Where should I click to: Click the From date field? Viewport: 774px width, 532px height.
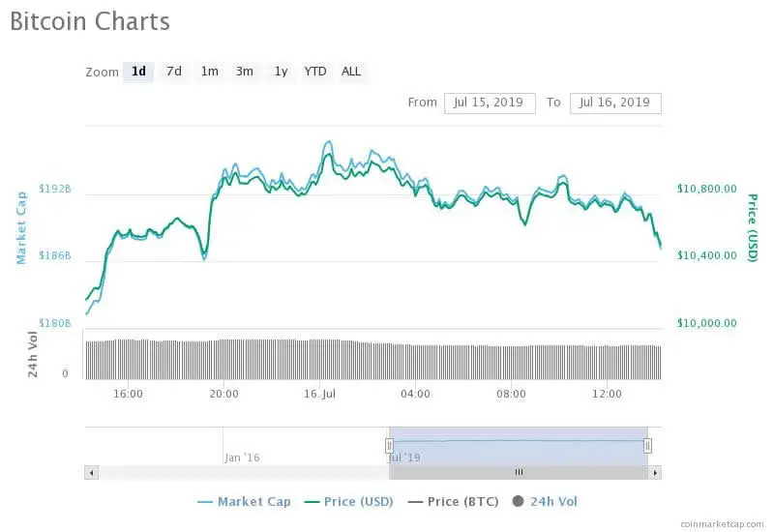490,103
